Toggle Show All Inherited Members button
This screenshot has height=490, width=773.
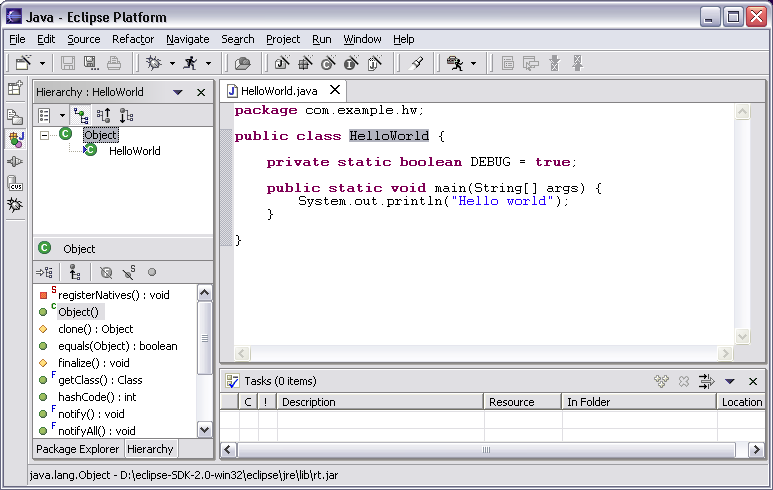click(74, 272)
